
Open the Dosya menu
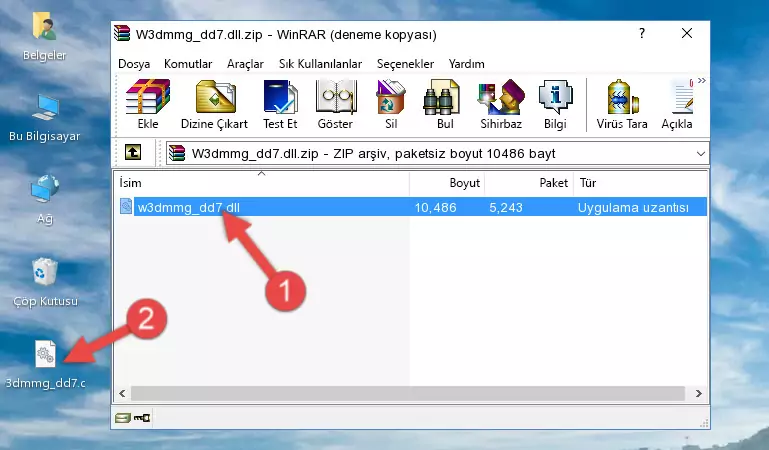point(134,64)
